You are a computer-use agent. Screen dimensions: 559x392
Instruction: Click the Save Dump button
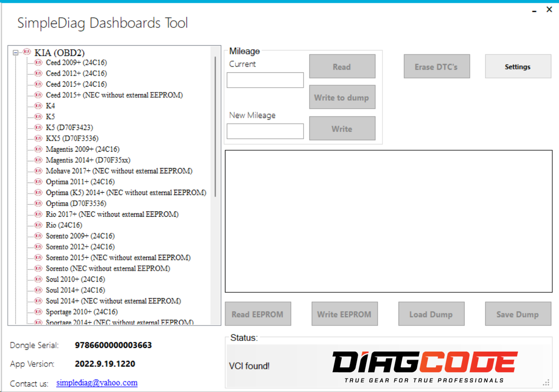518,314
